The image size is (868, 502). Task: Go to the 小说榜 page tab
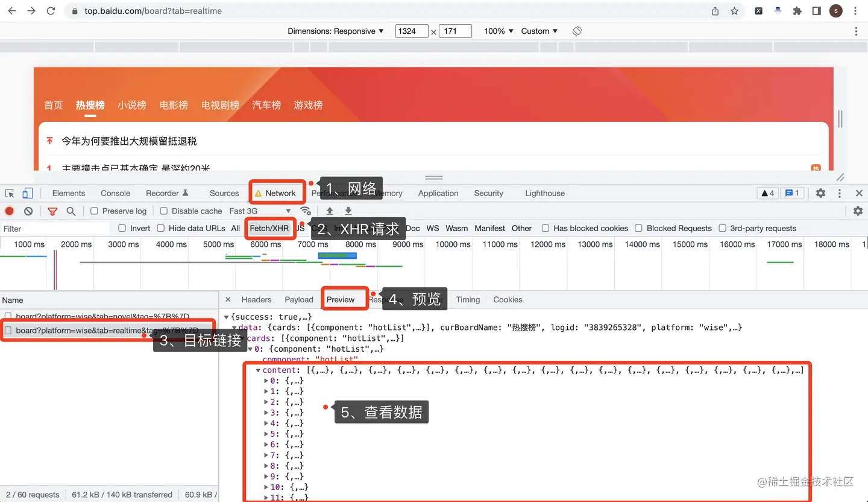click(132, 105)
